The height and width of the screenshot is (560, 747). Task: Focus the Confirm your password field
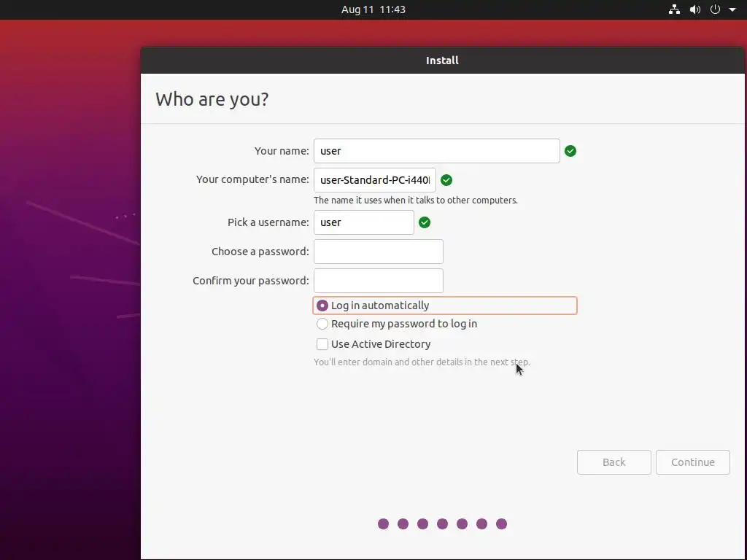379,281
